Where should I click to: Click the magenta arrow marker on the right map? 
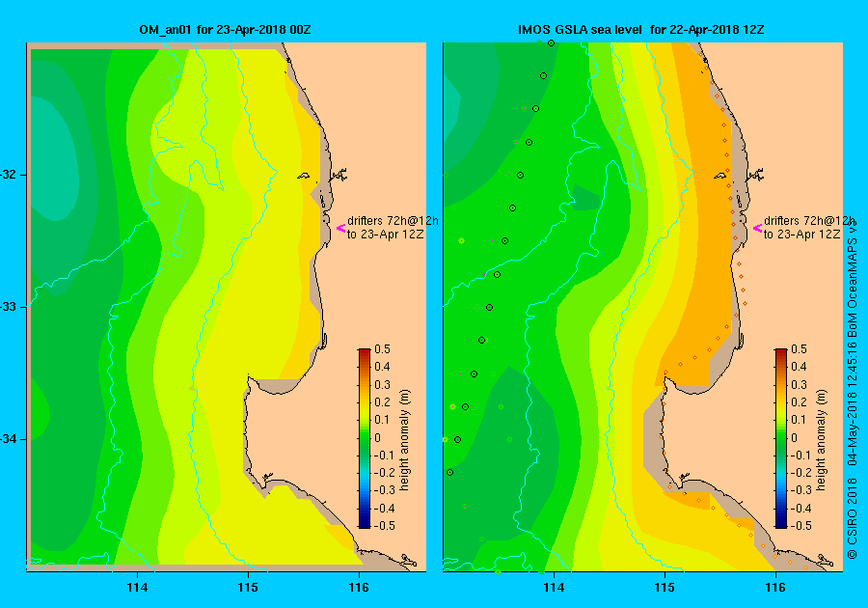[x=758, y=228]
